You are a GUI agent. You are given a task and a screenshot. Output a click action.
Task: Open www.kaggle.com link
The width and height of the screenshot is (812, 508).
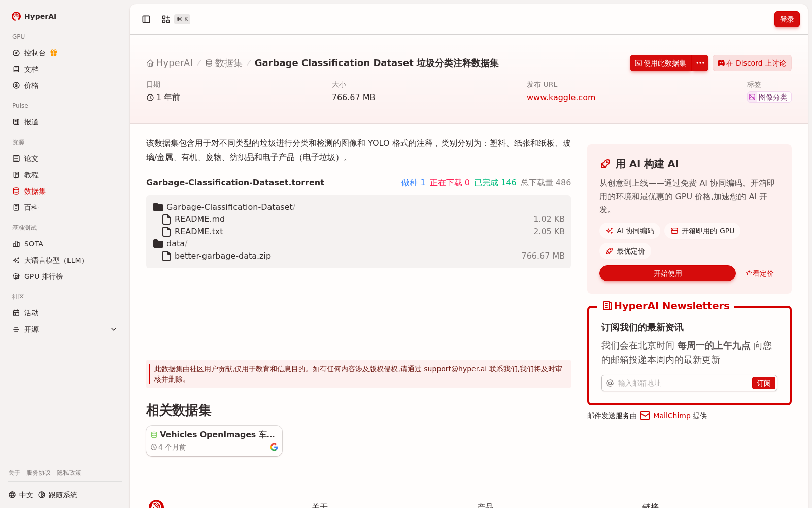click(x=561, y=97)
